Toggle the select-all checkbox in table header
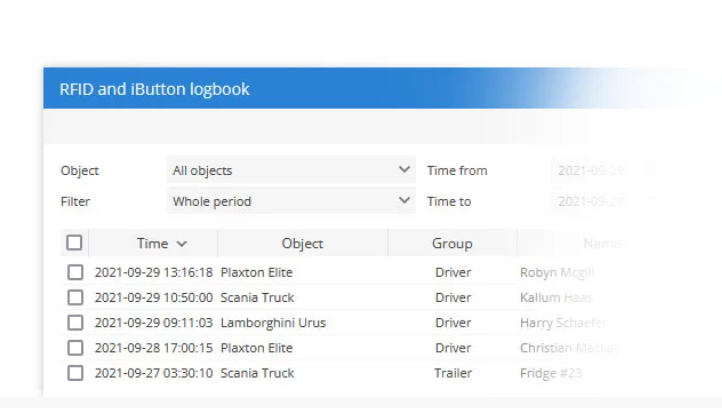The height and width of the screenshot is (408, 722). 74,243
